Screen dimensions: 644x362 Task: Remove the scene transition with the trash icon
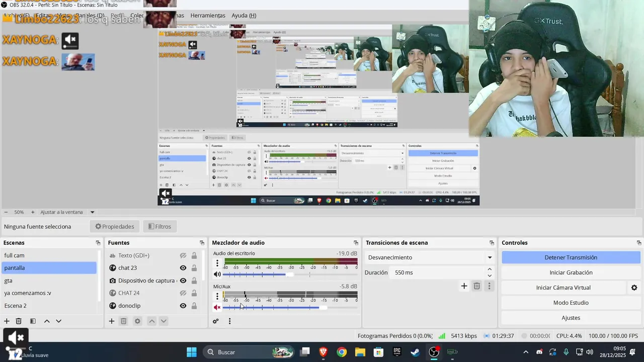click(477, 286)
